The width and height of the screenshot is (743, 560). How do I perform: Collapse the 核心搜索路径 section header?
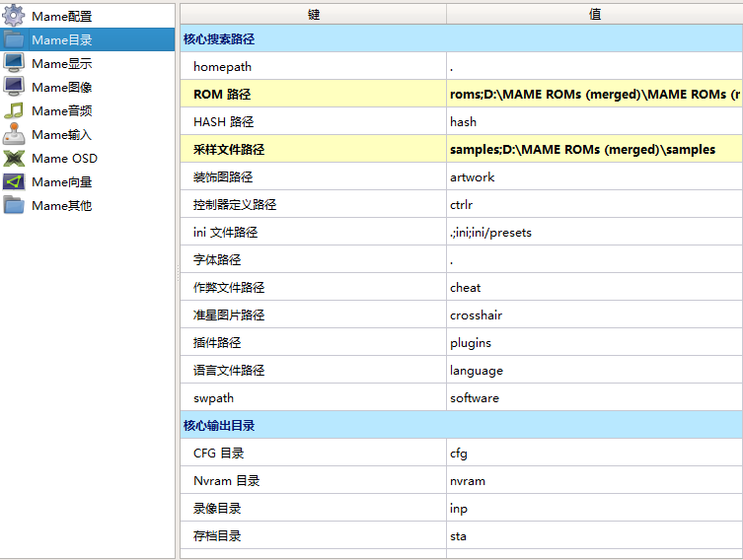coord(461,38)
